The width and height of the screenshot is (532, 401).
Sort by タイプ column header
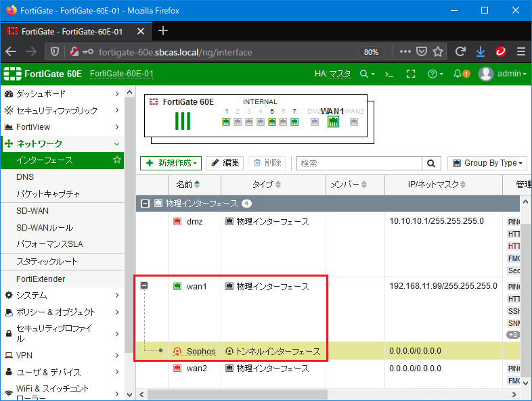[267, 185]
